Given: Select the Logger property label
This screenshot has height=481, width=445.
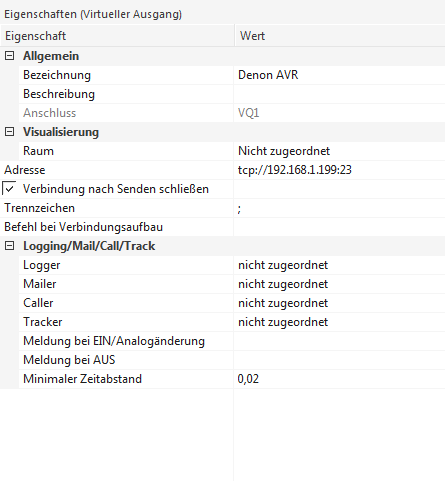Looking at the screenshot, I should point(42,265).
